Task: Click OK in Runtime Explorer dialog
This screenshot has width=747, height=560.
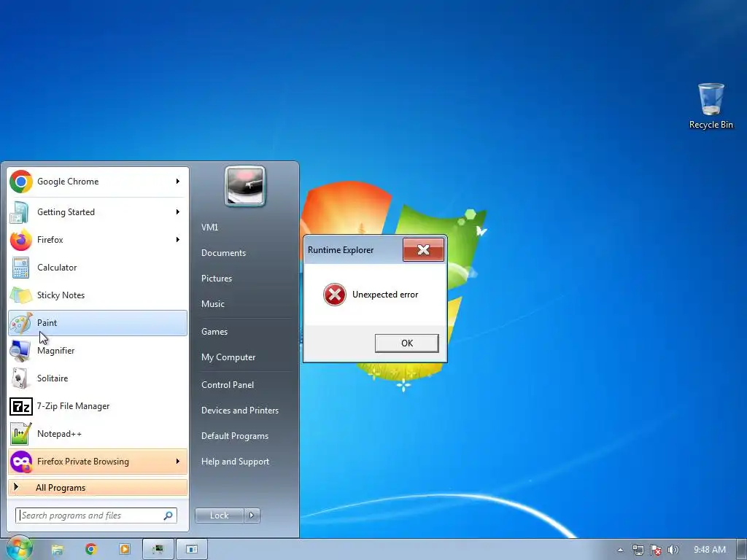Action: coord(407,343)
